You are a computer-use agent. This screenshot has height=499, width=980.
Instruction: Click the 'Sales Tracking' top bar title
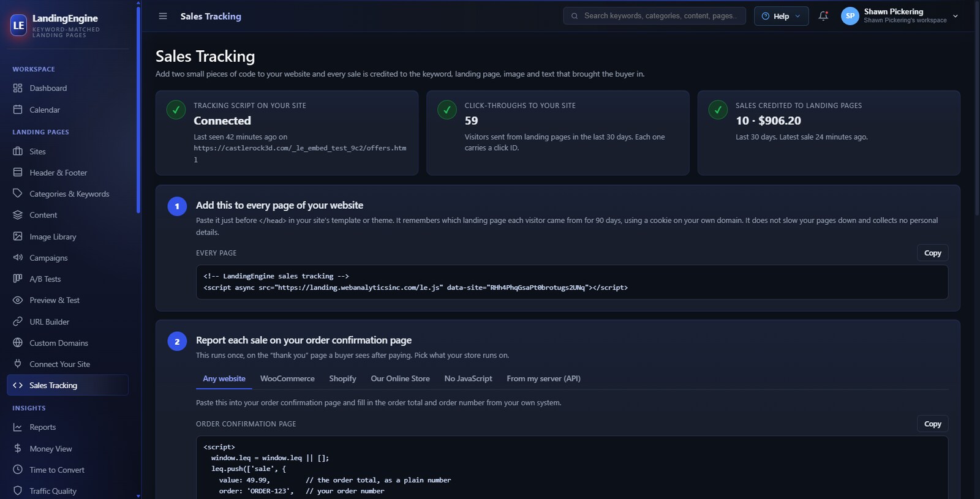click(x=211, y=17)
